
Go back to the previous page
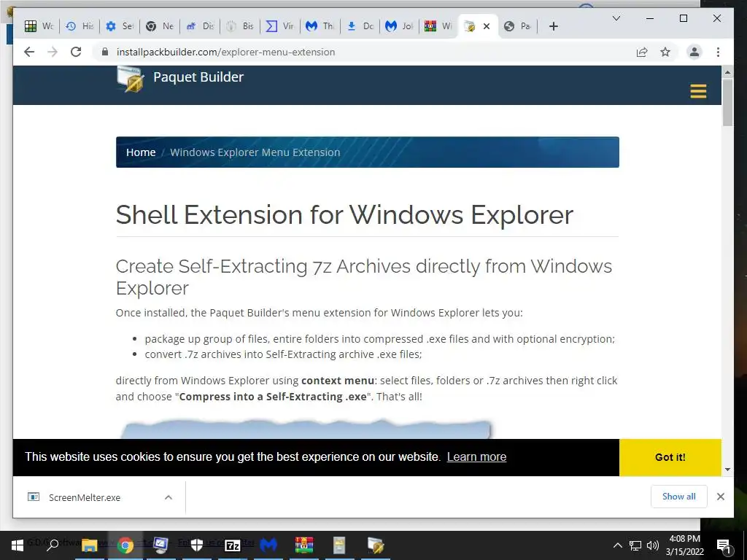29,52
